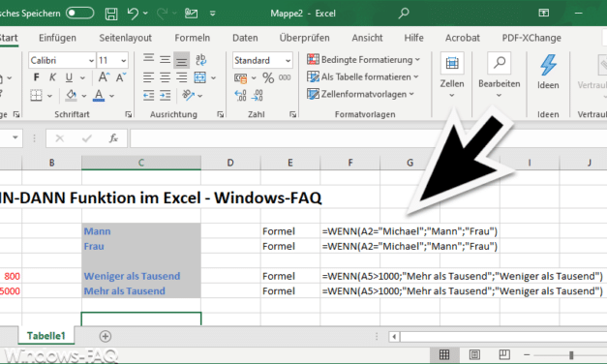This screenshot has width=607, height=364.
Task: Apply accounting currency format icon
Action: coord(240,78)
